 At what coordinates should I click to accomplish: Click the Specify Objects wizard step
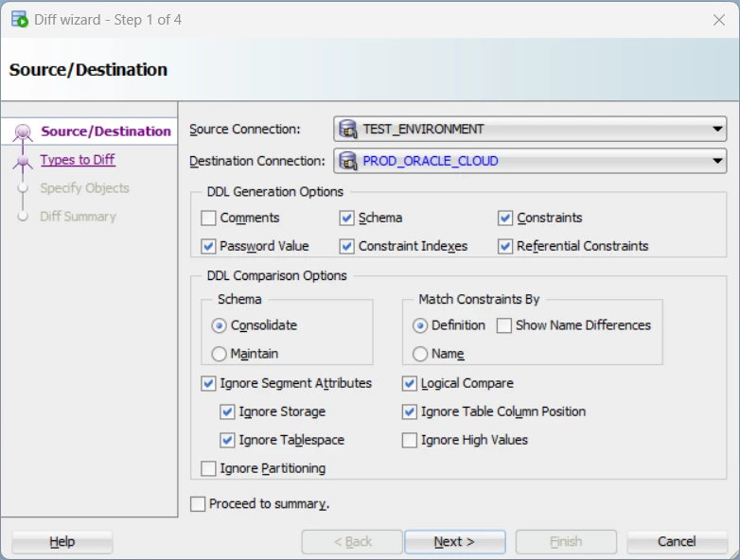point(84,188)
